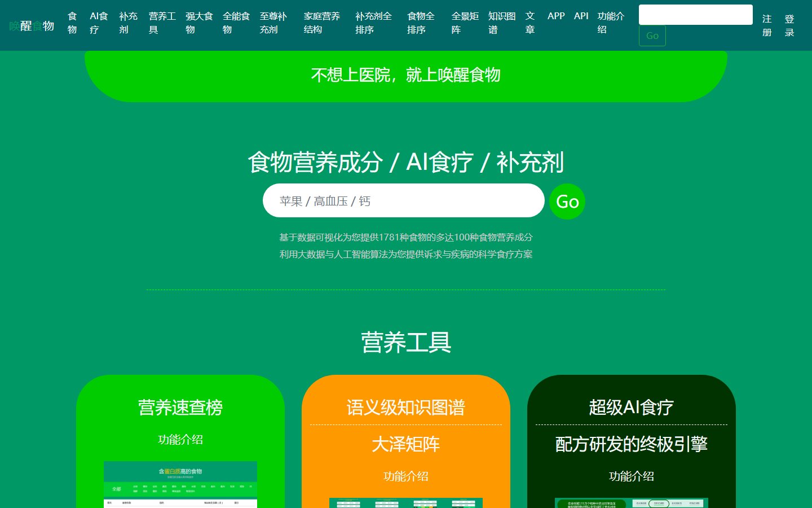Click 功能介绍 under 营养速查榜
812x508 pixels.
click(x=180, y=440)
